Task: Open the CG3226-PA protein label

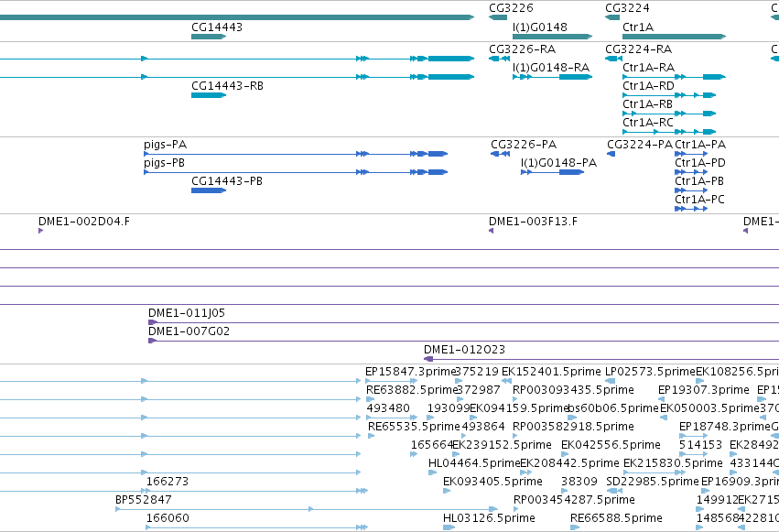Action: click(524, 145)
